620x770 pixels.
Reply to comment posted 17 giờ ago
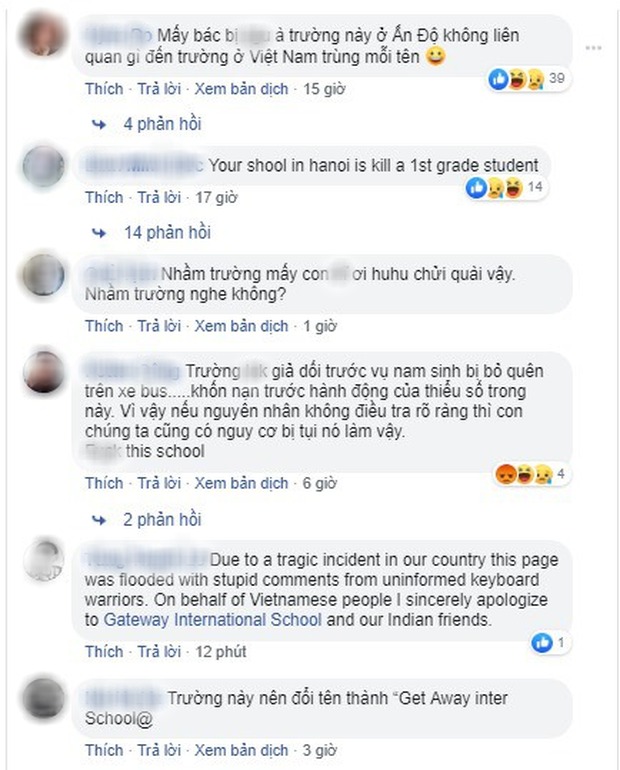(159, 197)
